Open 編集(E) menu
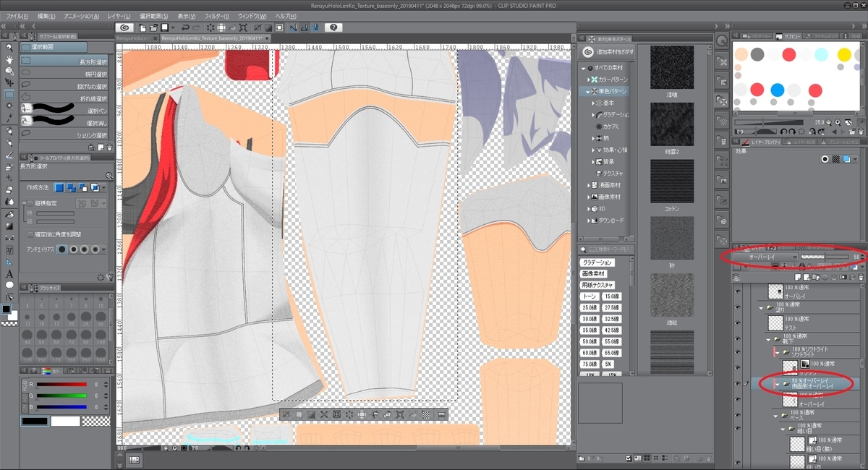868x470 pixels. click(x=46, y=15)
